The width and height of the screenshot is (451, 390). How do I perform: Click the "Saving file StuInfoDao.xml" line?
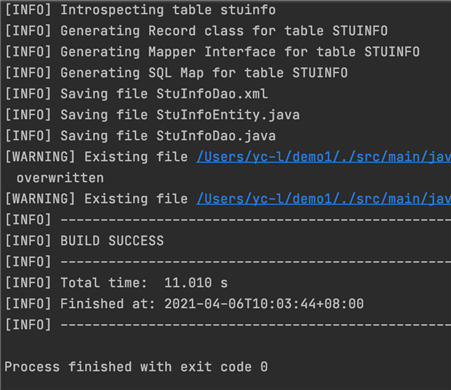pos(136,94)
